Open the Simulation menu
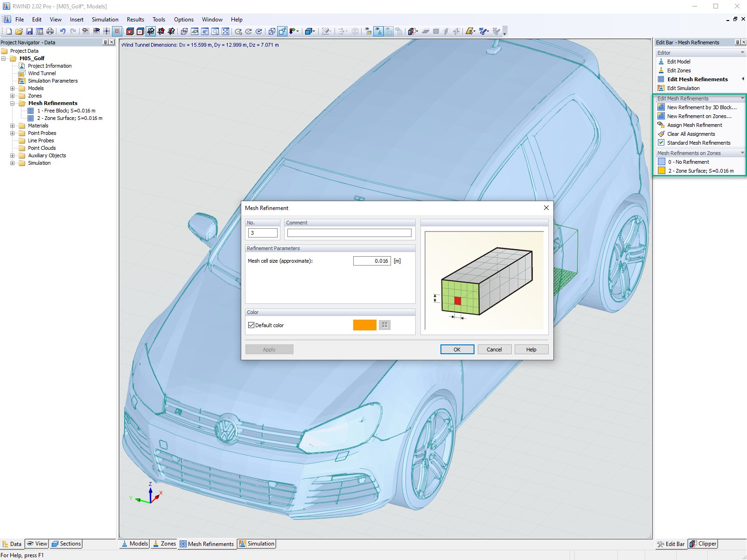This screenshot has width=747, height=560. tap(105, 19)
